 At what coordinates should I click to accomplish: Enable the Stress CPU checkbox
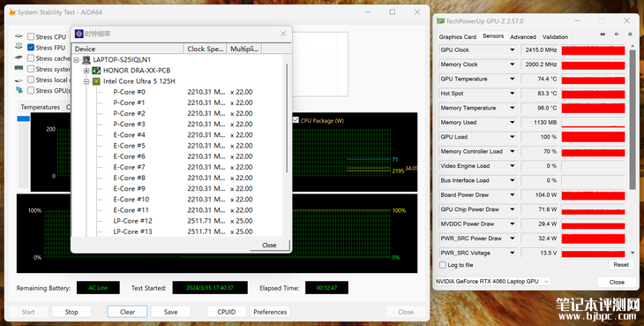pos(31,36)
